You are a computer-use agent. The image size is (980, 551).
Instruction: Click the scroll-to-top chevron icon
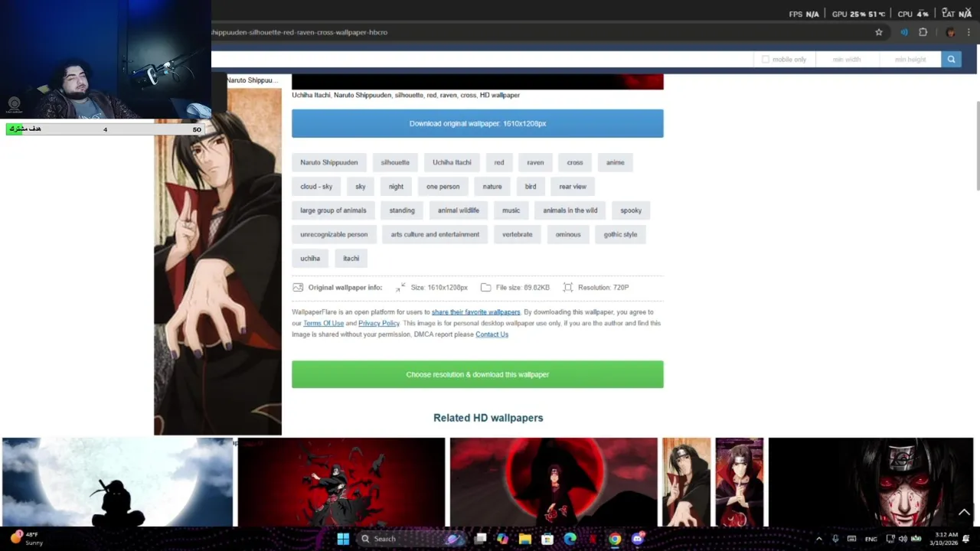click(964, 512)
